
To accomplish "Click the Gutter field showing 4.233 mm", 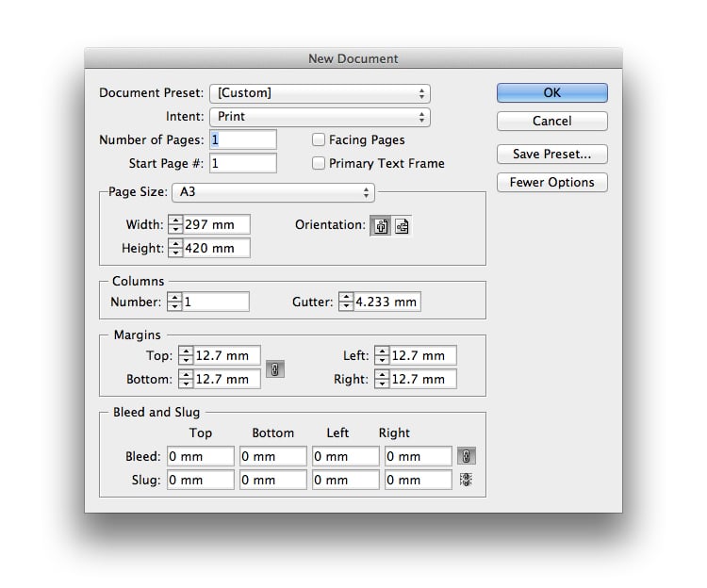I will 386,302.
